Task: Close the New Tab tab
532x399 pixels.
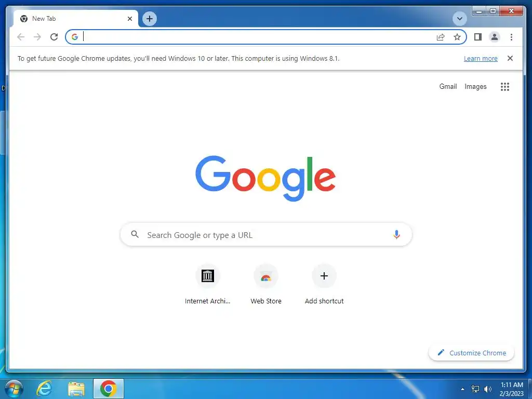Action: 129,19
